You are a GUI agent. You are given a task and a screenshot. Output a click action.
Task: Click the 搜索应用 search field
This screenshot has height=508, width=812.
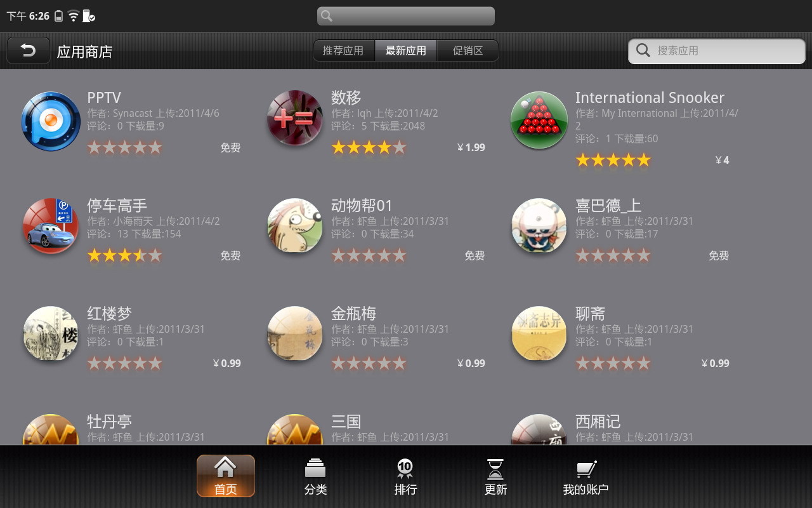click(x=717, y=51)
